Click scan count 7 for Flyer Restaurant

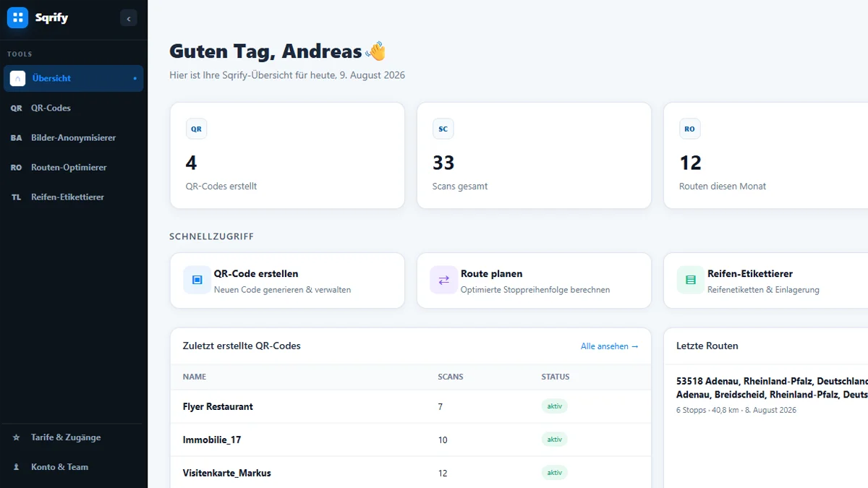(441, 407)
